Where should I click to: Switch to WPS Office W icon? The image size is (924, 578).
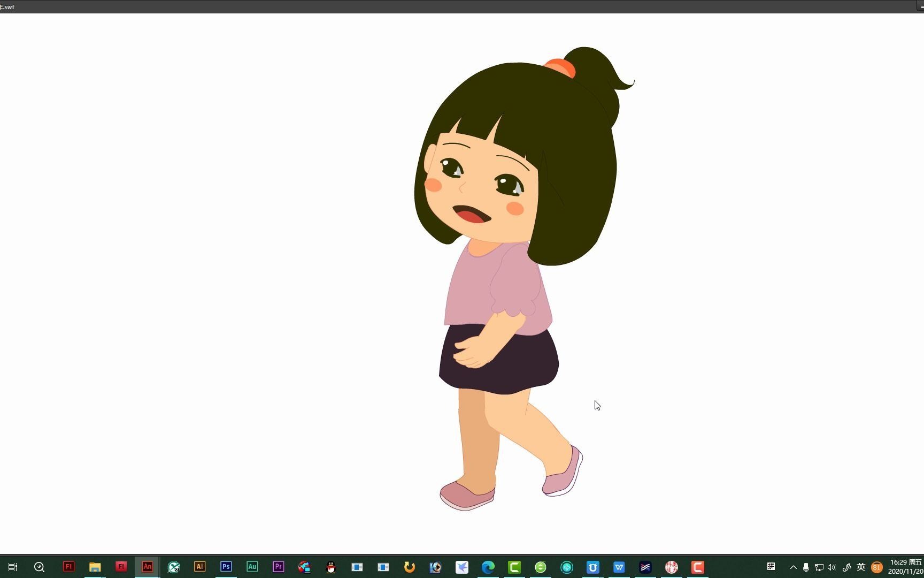click(x=619, y=567)
